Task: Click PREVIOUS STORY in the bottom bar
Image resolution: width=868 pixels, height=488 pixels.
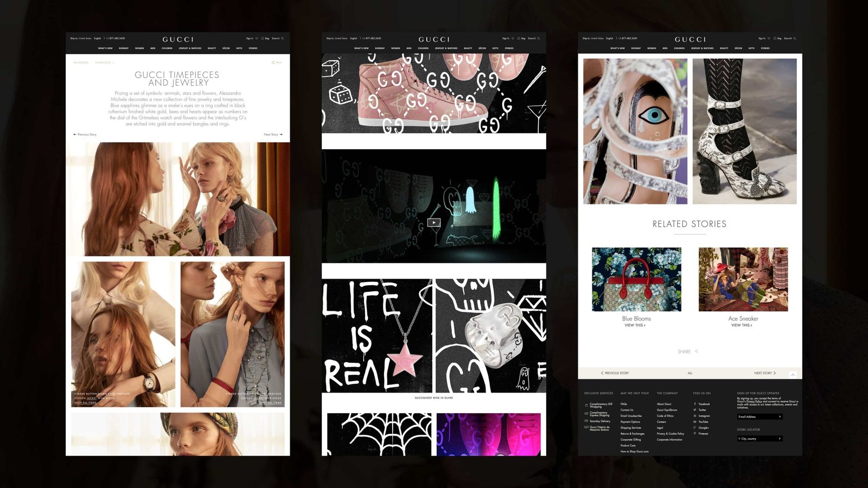Action: [615, 373]
